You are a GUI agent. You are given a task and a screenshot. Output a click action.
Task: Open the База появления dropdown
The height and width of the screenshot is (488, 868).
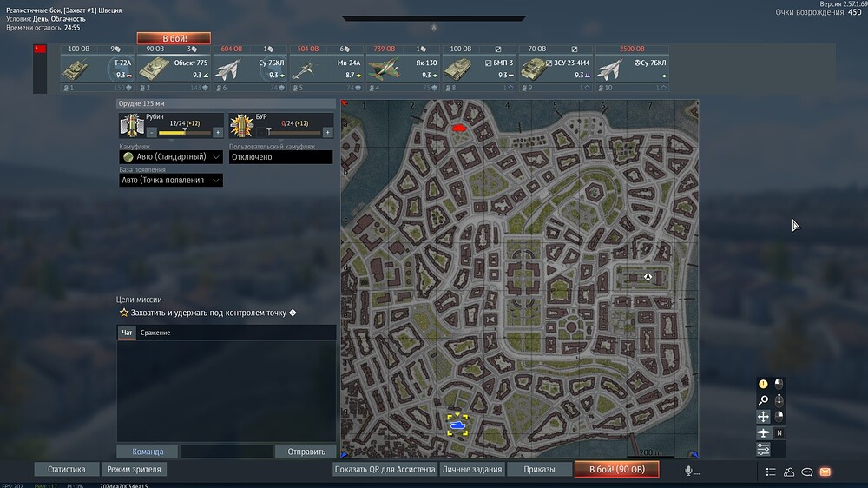pos(170,180)
